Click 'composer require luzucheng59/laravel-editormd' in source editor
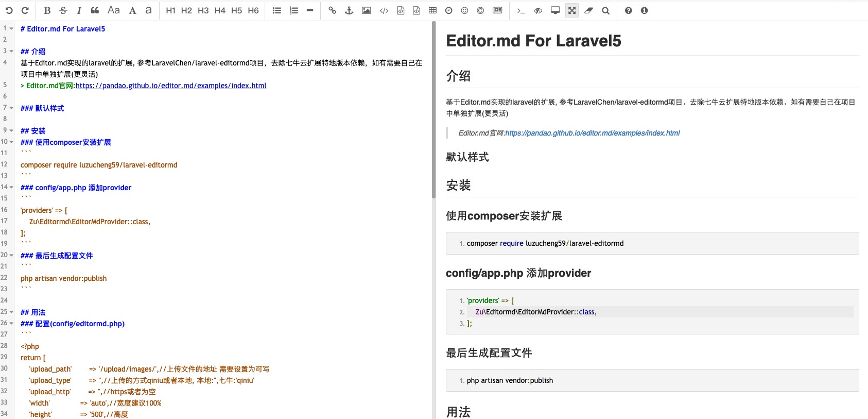 pyautogui.click(x=99, y=165)
